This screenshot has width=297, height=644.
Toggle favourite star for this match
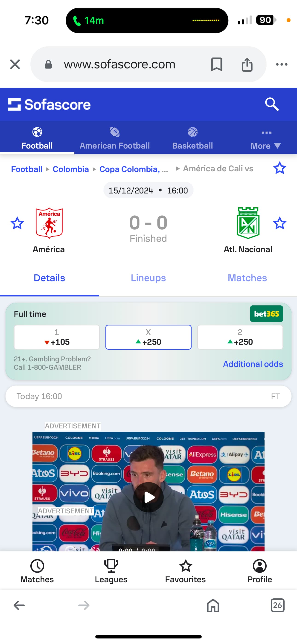pos(280,168)
